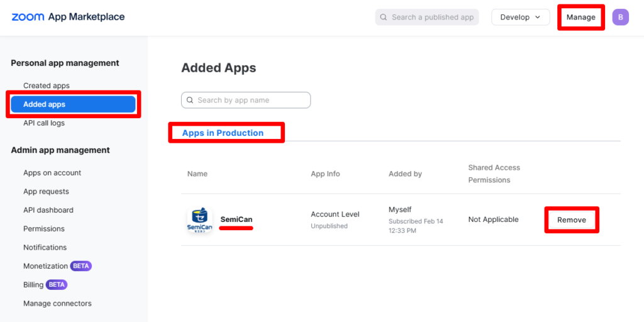Open Created apps in sidebar
Viewport: 644px width, 322px height.
coord(47,86)
